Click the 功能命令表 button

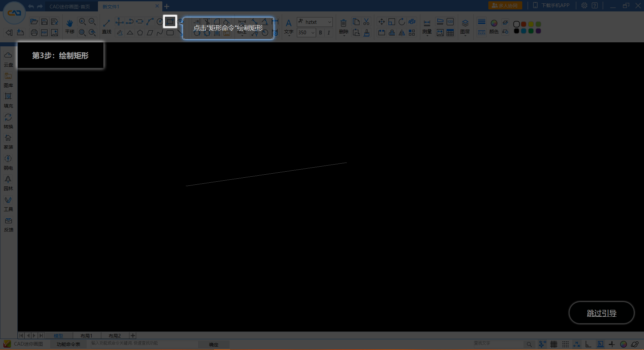(68, 344)
